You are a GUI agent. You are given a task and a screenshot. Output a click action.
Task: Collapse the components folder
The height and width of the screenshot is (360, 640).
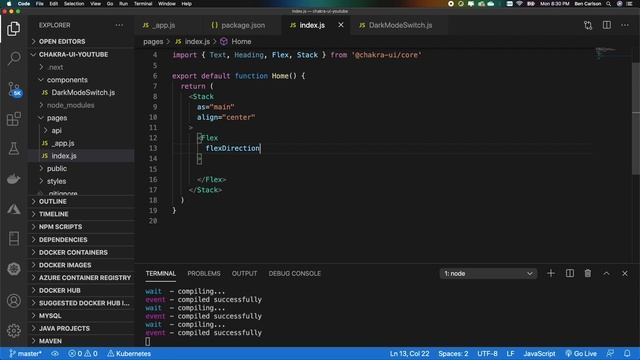tap(67, 80)
